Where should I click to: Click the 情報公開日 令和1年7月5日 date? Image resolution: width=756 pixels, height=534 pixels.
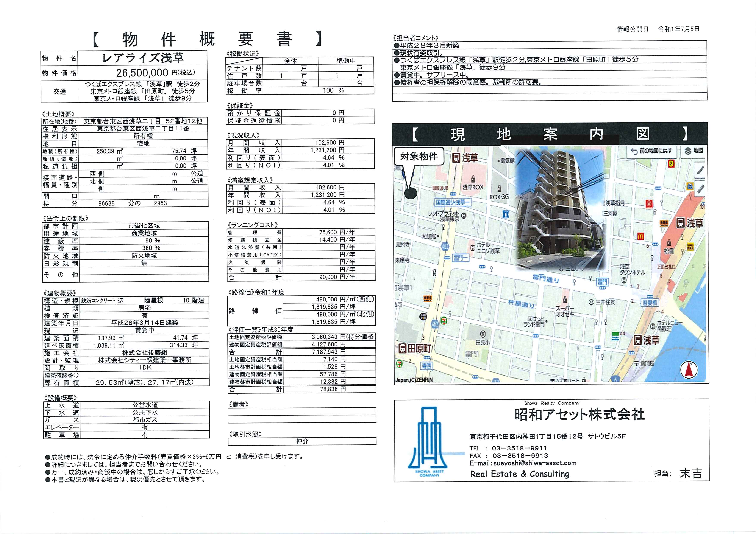pos(658,29)
